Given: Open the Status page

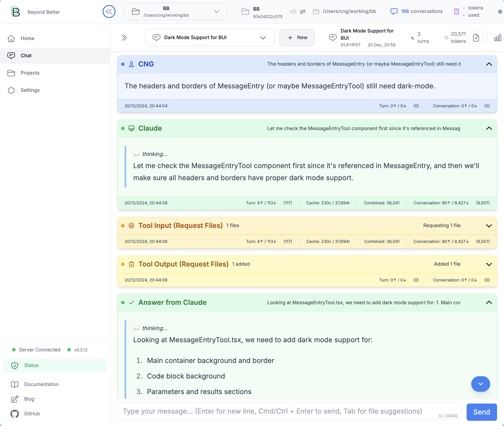Looking at the screenshot, I should coord(55,366).
